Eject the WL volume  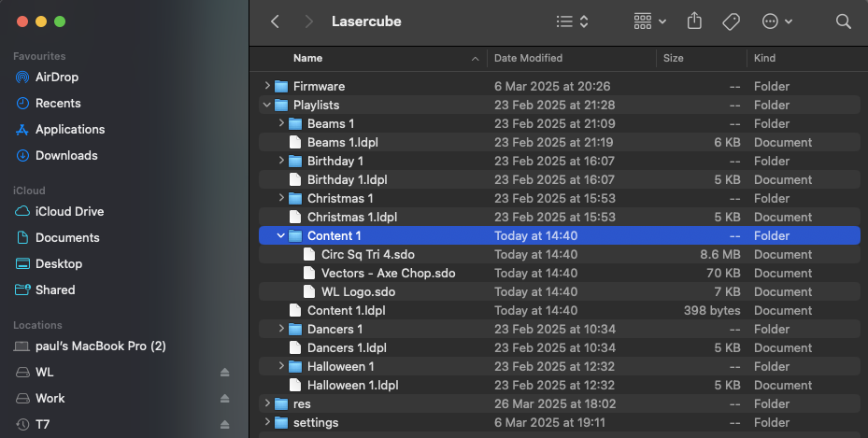click(224, 373)
